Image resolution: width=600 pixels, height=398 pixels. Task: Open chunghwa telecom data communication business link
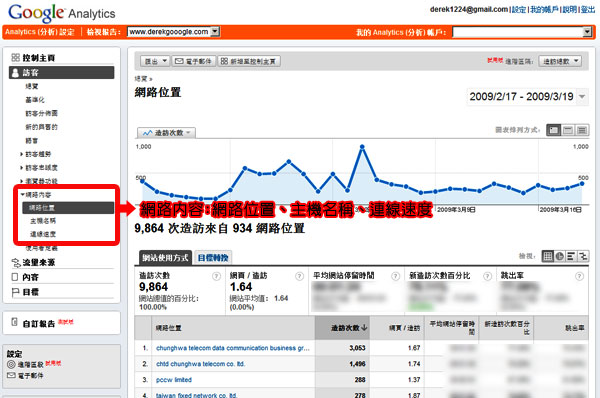(x=233, y=348)
